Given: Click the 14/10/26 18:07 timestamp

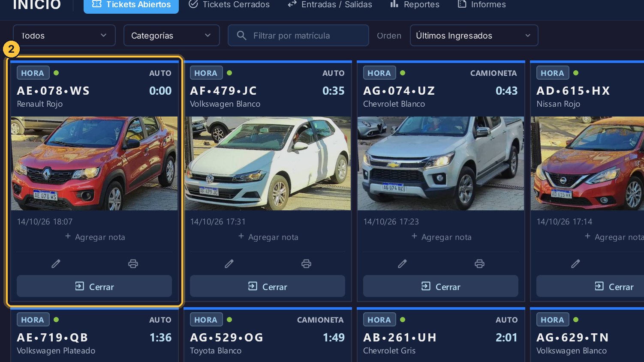Looking at the screenshot, I should [x=45, y=221].
